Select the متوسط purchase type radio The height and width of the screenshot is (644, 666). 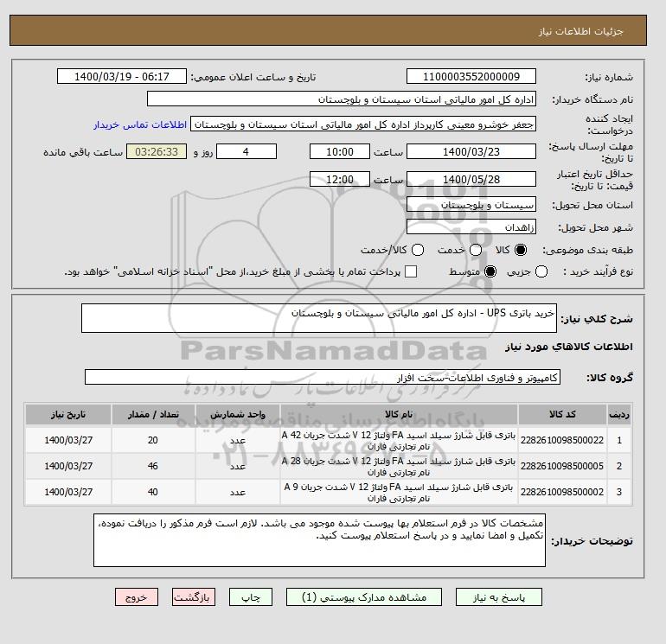490,271
